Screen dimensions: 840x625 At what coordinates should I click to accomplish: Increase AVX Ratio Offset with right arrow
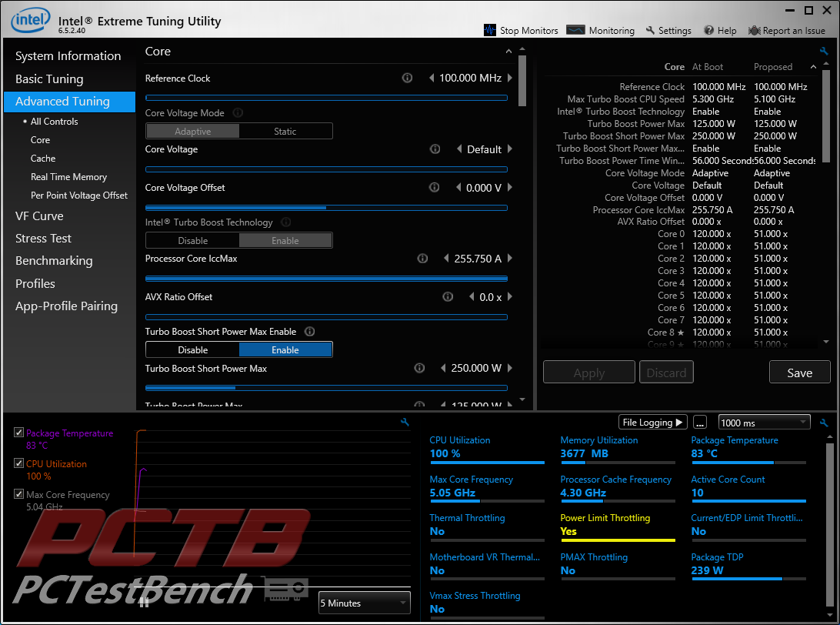[510, 296]
